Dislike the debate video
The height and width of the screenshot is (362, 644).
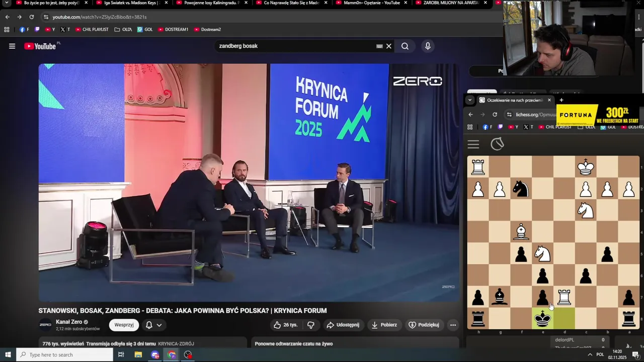coord(311,325)
